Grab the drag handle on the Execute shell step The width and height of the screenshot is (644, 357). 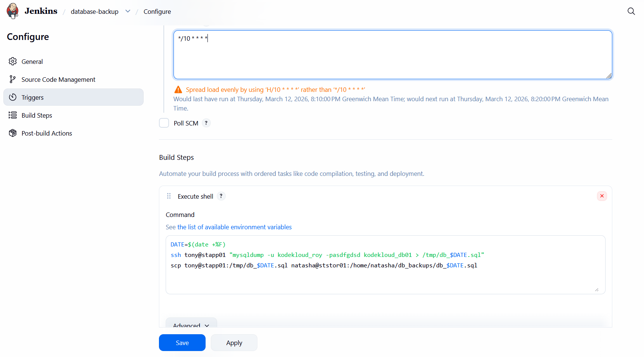(x=169, y=196)
